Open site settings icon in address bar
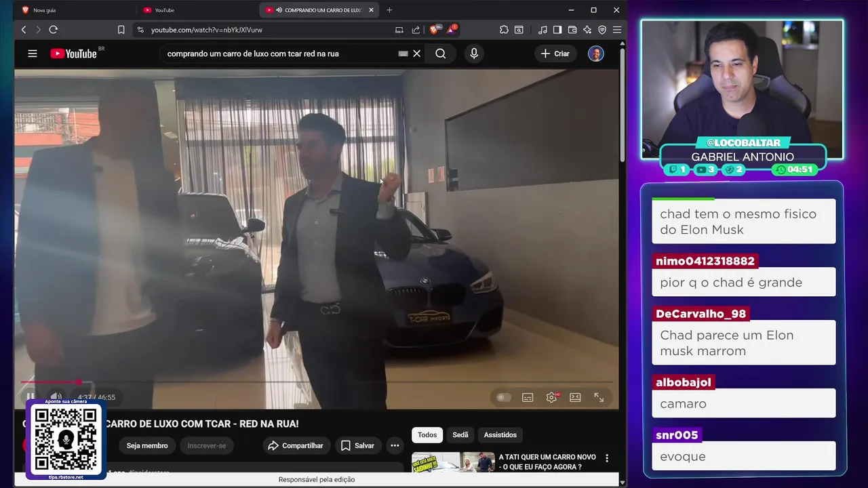 point(140,30)
